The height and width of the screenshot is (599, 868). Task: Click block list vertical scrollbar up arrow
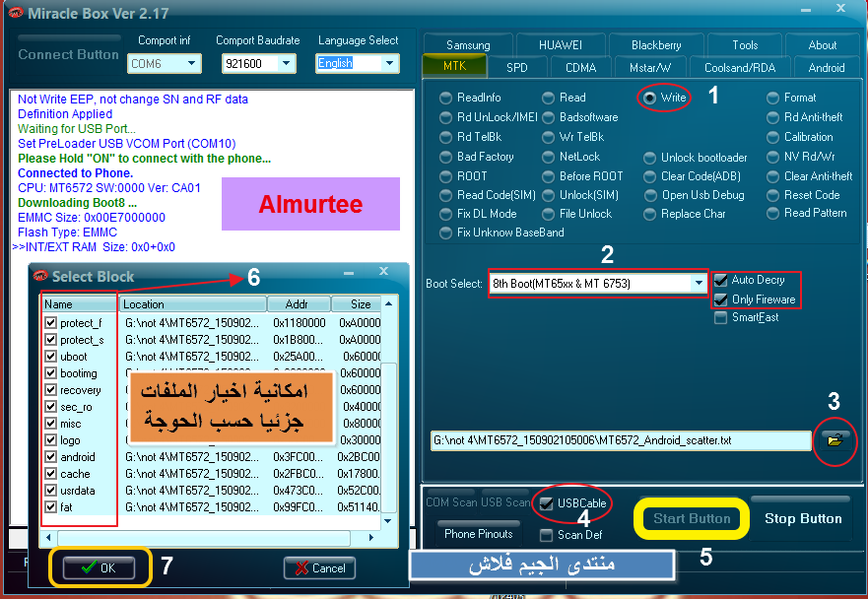[x=388, y=303]
